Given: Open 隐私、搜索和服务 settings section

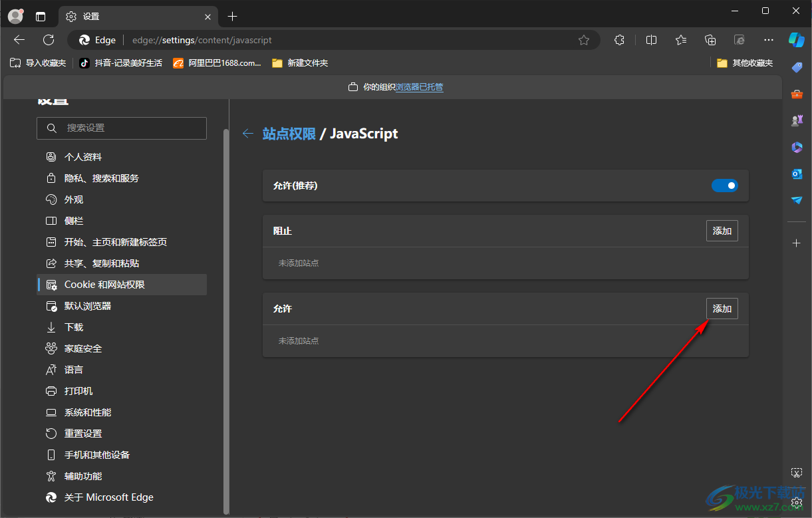Looking at the screenshot, I should [101, 178].
